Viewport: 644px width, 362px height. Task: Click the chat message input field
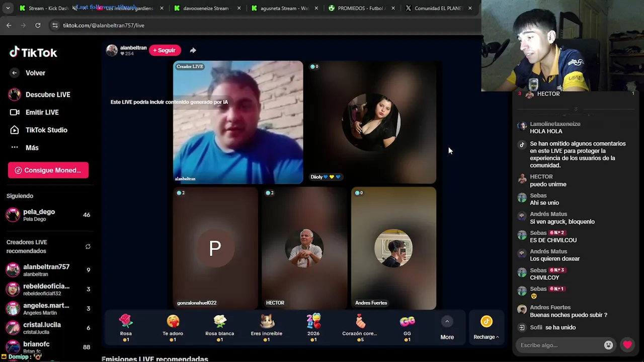[x=560, y=345]
